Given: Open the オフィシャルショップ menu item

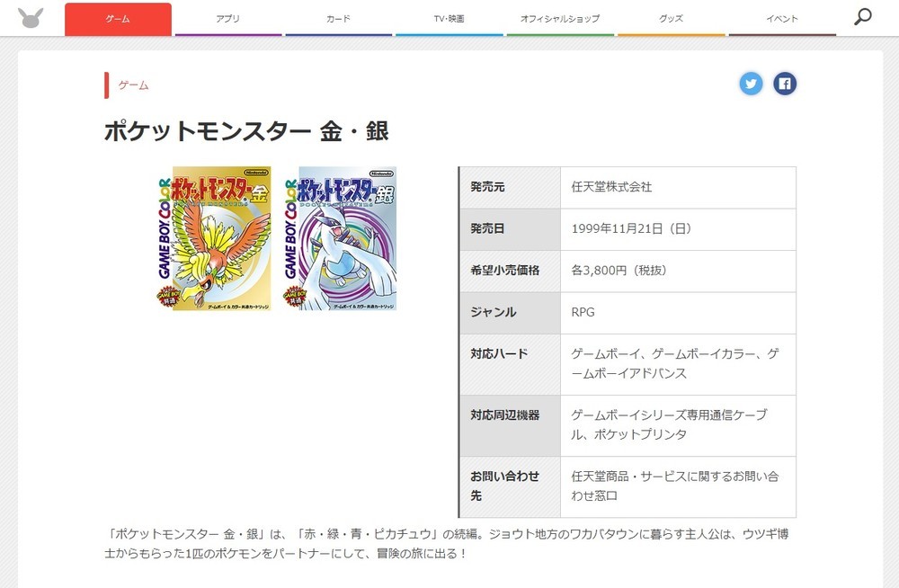Looking at the screenshot, I should pyautogui.click(x=560, y=18).
